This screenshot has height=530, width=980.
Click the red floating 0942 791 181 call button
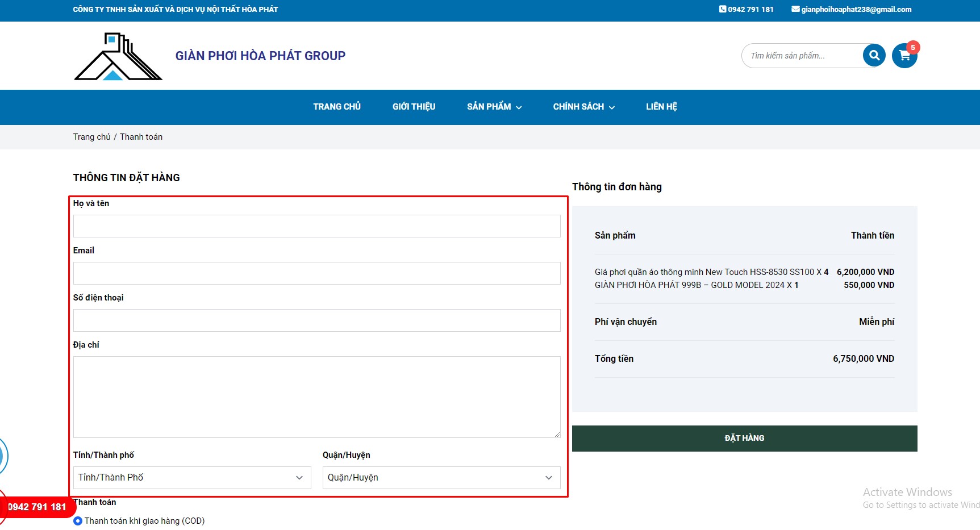[x=37, y=507]
